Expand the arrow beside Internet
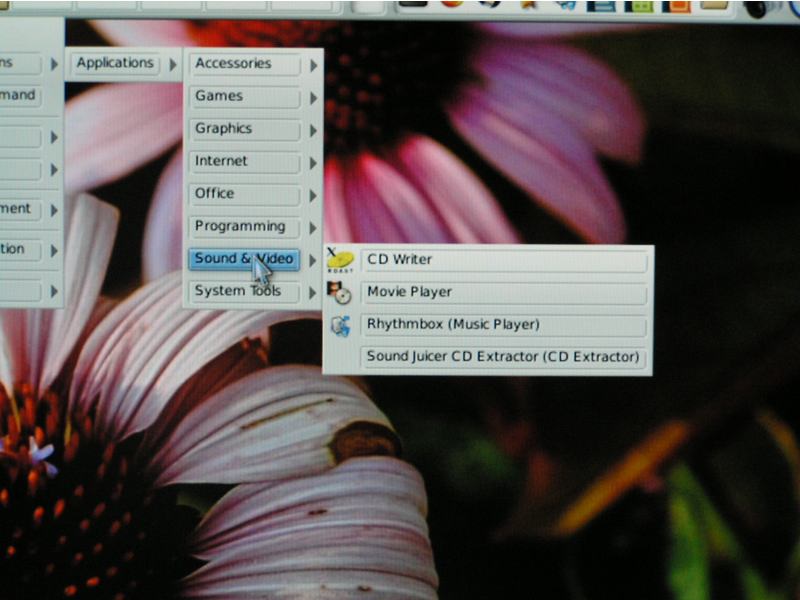The width and height of the screenshot is (800, 600). coord(313,164)
